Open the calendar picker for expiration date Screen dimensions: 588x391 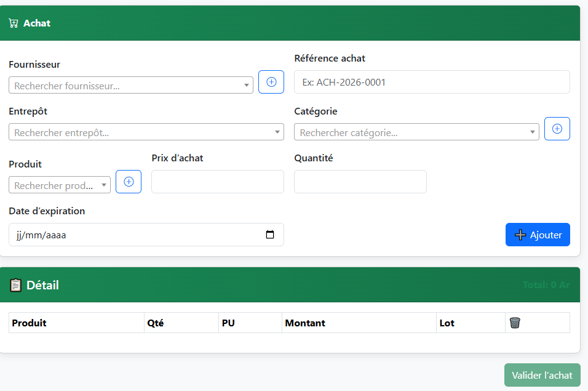[270, 235]
